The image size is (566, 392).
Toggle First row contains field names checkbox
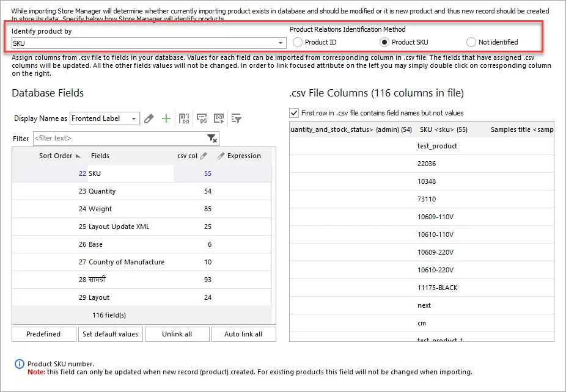coord(294,113)
